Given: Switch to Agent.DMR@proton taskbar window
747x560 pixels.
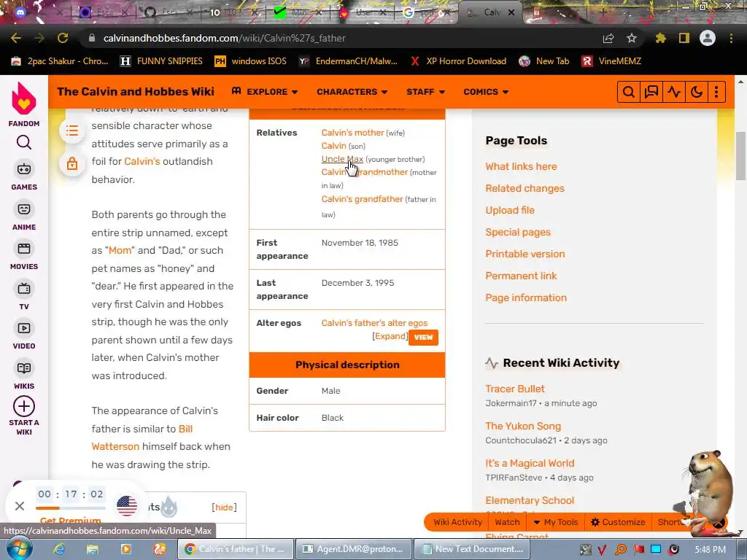Looking at the screenshot, I should 354,549.
